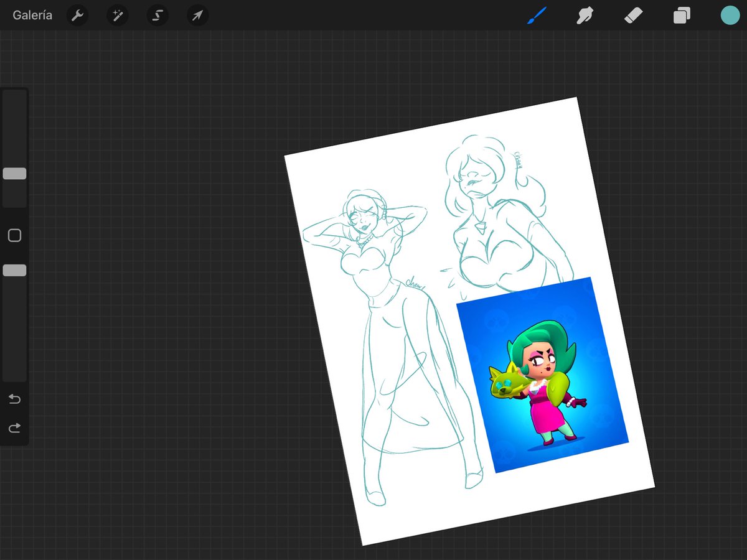Redo the stroke with the forward arrow
747x560 pixels.
14,427
